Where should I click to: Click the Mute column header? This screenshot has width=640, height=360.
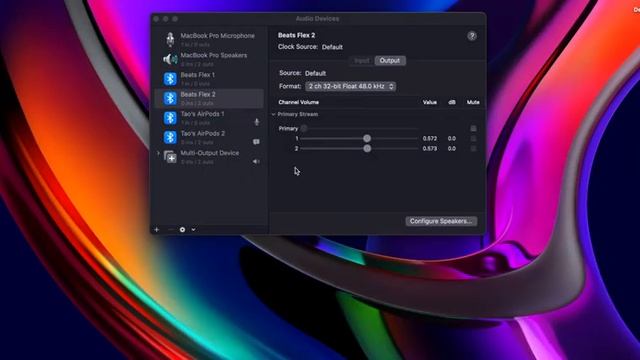coord(473,102)
